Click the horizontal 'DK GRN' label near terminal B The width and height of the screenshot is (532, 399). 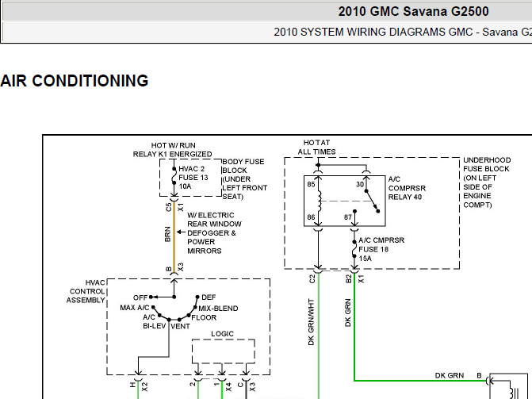point(450,375)
